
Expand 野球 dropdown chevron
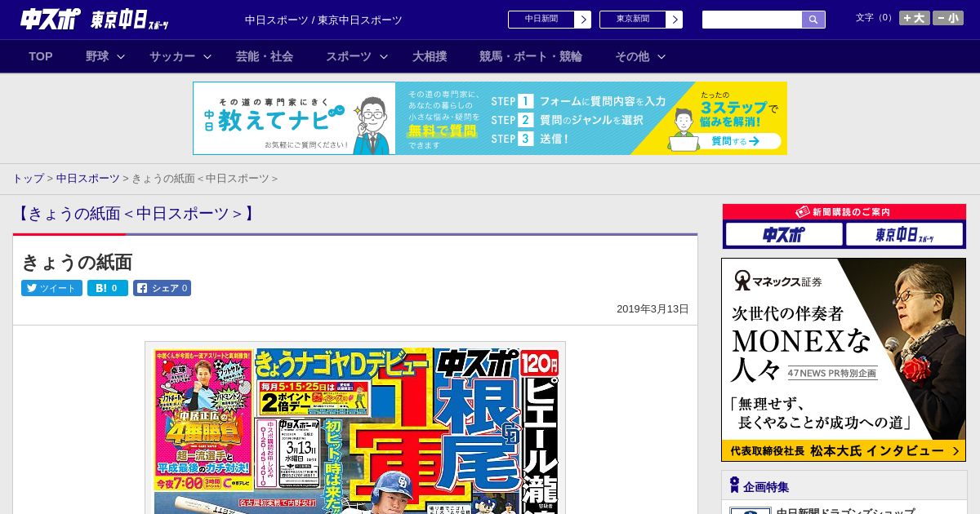tap(121, 56)
